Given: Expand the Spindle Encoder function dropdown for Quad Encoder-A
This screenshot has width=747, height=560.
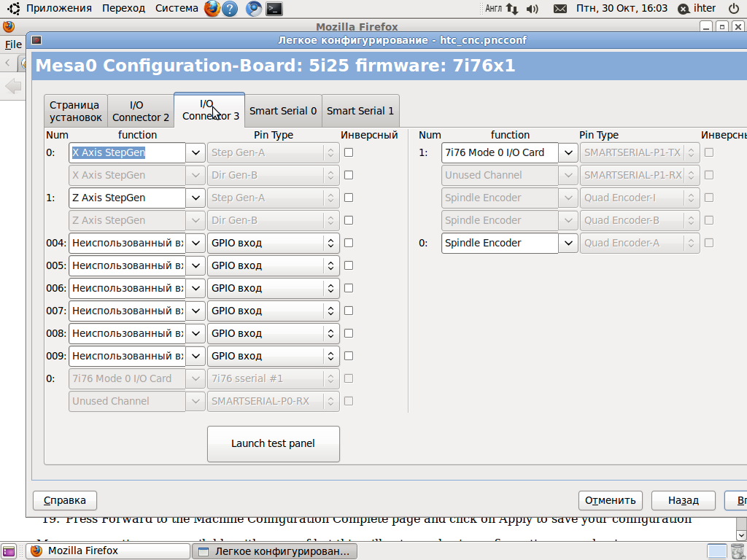Looking at the screenshot, I should (568, 243).
